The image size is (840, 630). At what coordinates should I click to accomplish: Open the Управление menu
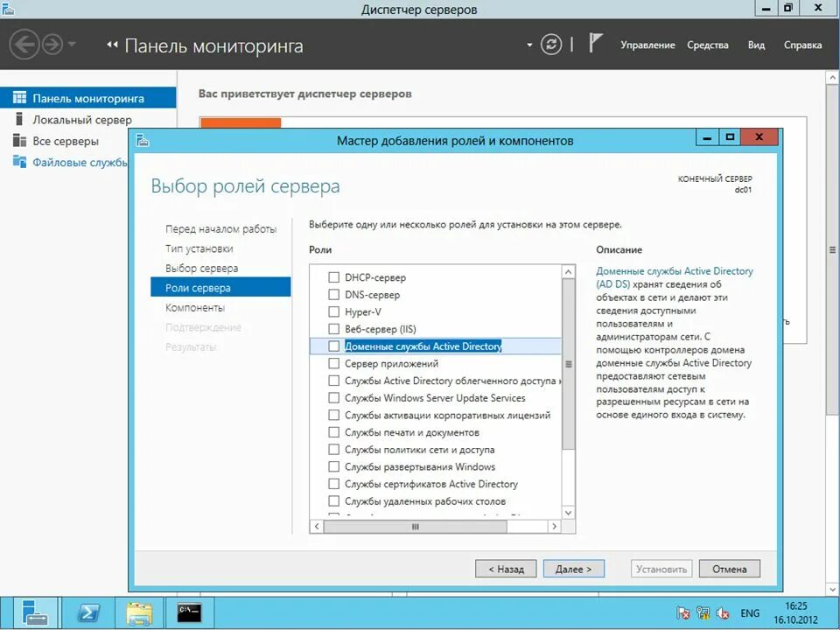[x=647, y=45]
